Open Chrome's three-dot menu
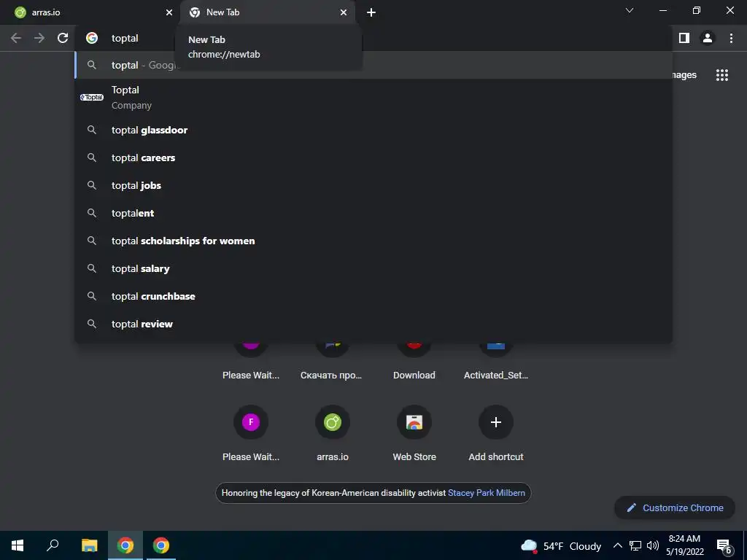This screenshot has height=560, width=747. pos(731,38)
